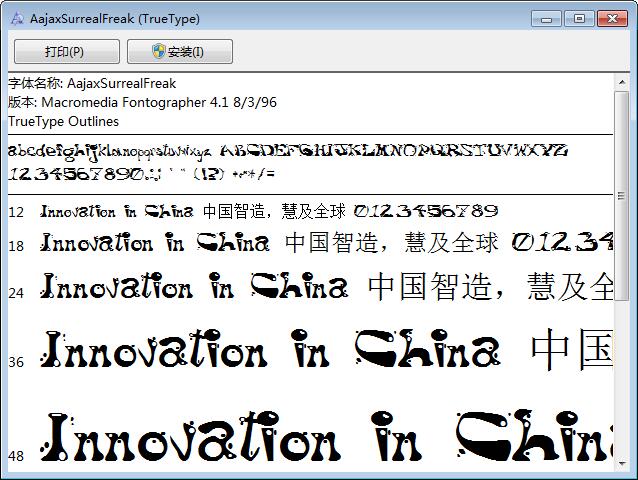Click the 24-point 'Innovation in China' sample

(194, 286)
